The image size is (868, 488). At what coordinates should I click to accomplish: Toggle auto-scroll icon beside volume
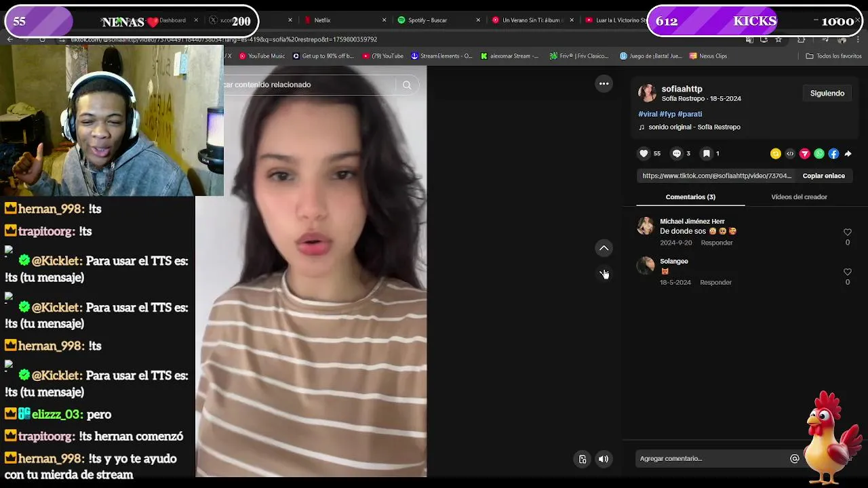(x=583, y=459)
